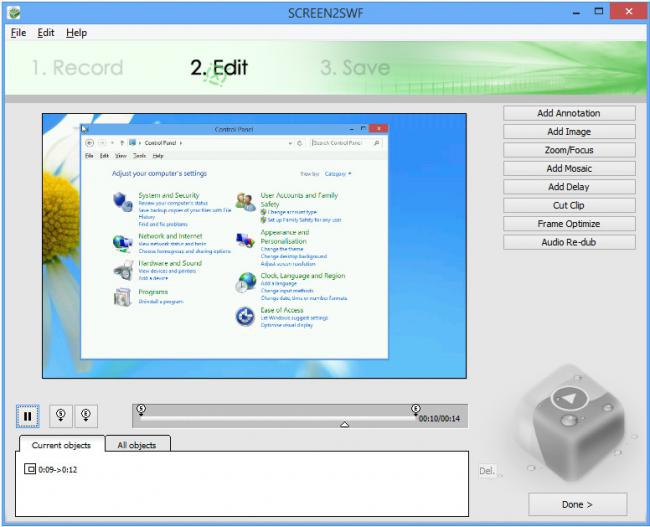Maximize the SCREEN2SWF window
The height and width of the screenshot is (527, 650).
point(599,12)
